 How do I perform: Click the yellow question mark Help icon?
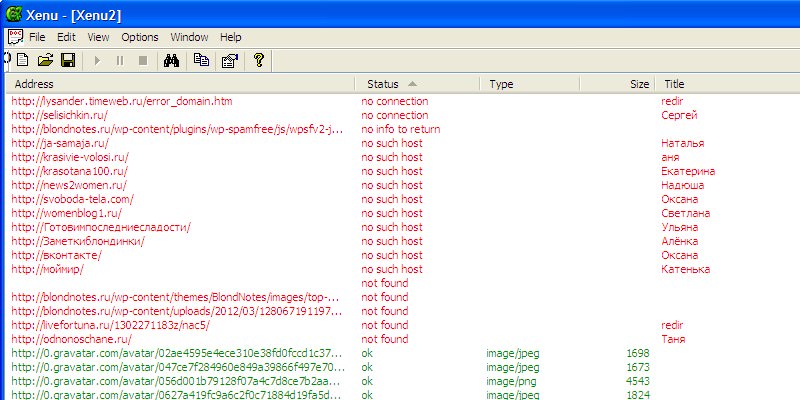(x=259, y=60)
